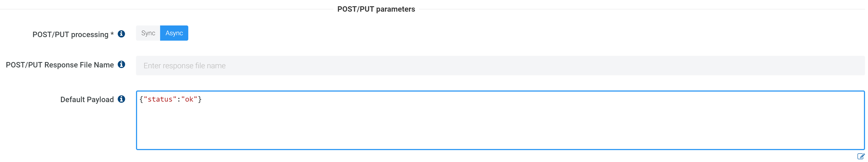
Task: Click the "Default Payload" label text
Action: [87, 100]
